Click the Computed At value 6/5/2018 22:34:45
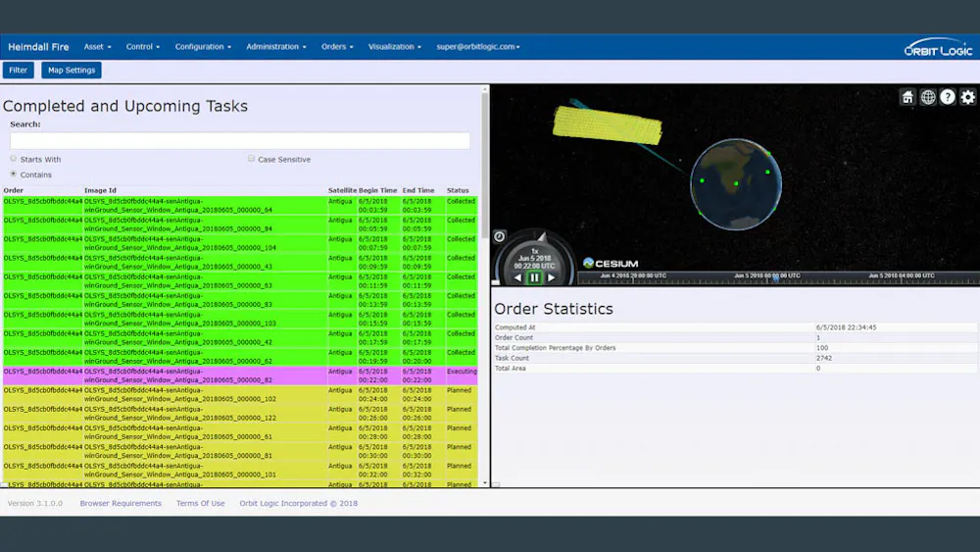Viewport: 980px width, 552px height. pyautogui.click(x=847, y=327)
